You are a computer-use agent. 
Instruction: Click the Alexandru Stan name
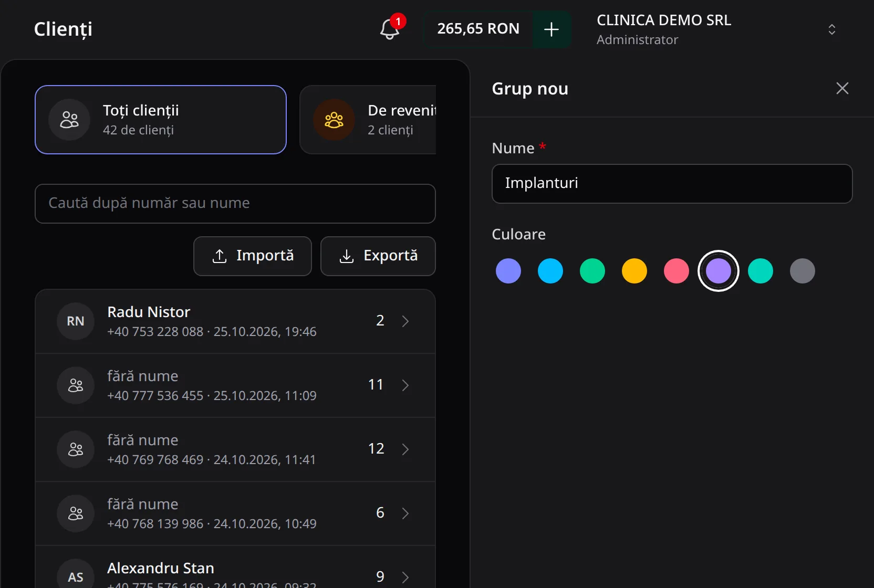click(x=161, y=568)
